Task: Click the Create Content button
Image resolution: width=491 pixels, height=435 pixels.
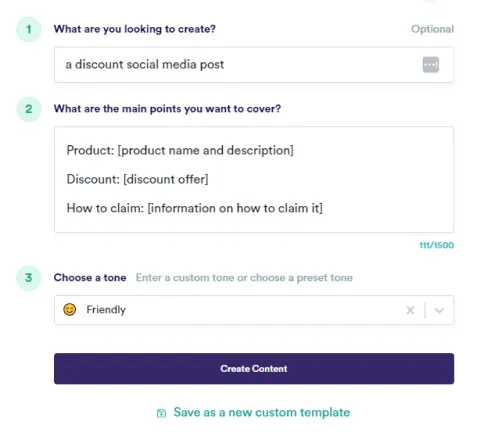Action: coord(254,369)
